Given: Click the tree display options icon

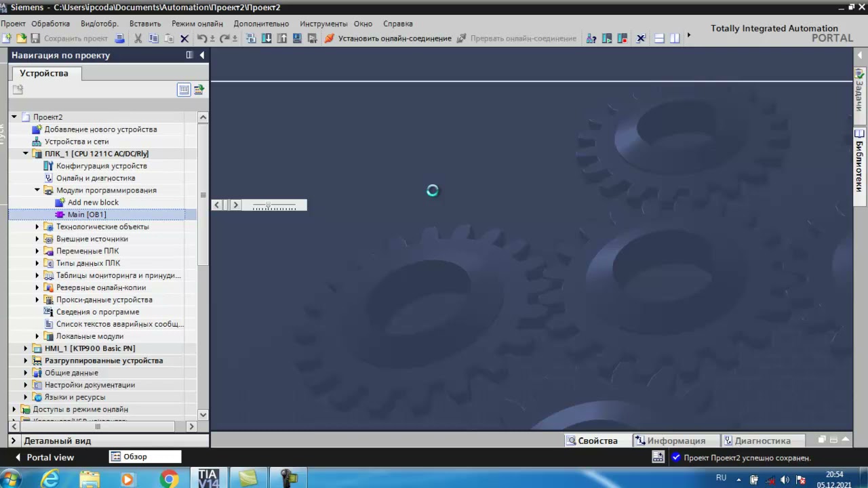Looking at the screenshot, I should coord(199,89).
